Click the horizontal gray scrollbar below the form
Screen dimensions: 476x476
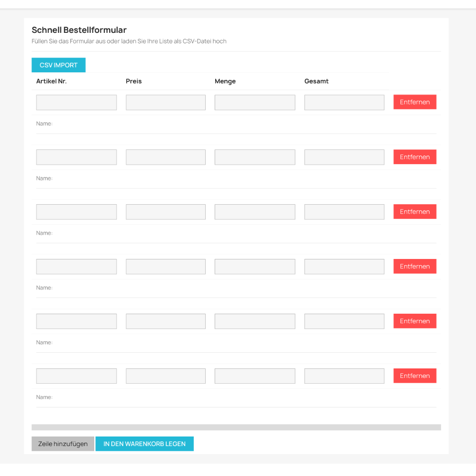coord(236,427)
